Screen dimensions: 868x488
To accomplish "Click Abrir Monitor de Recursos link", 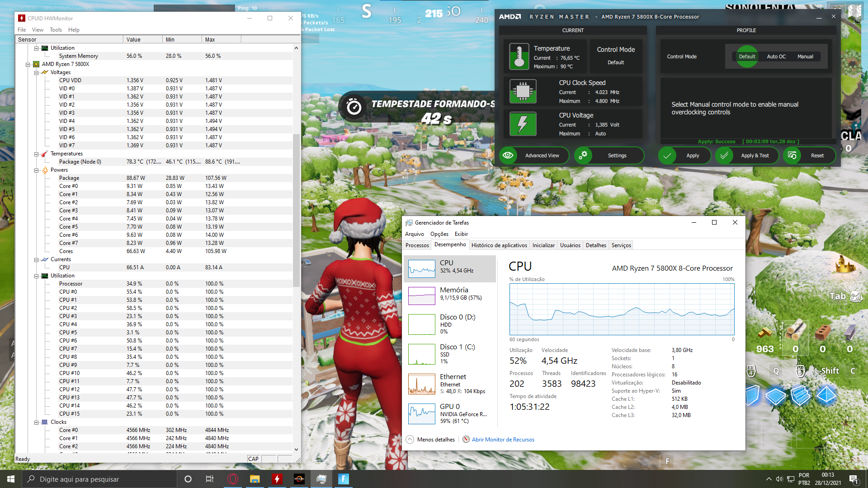I will pos(503,439).
